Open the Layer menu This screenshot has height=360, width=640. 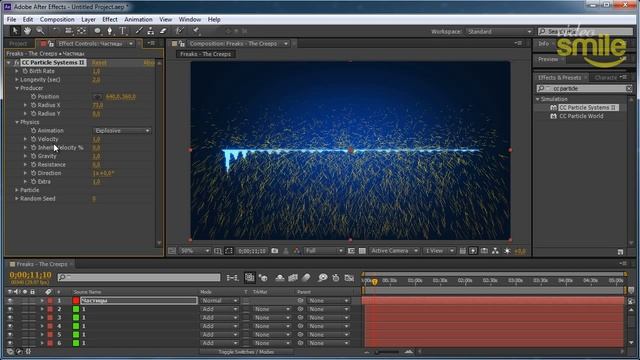(88, 19)
